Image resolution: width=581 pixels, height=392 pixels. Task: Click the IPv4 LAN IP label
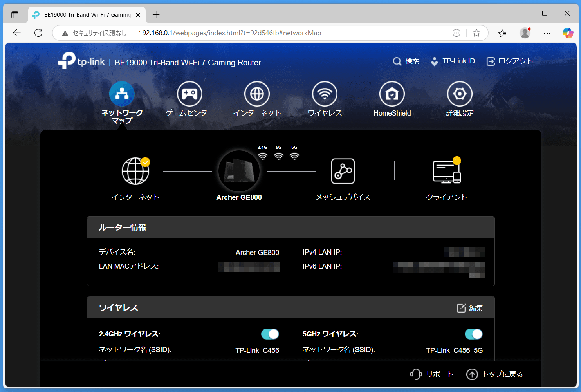coord(322,252)
